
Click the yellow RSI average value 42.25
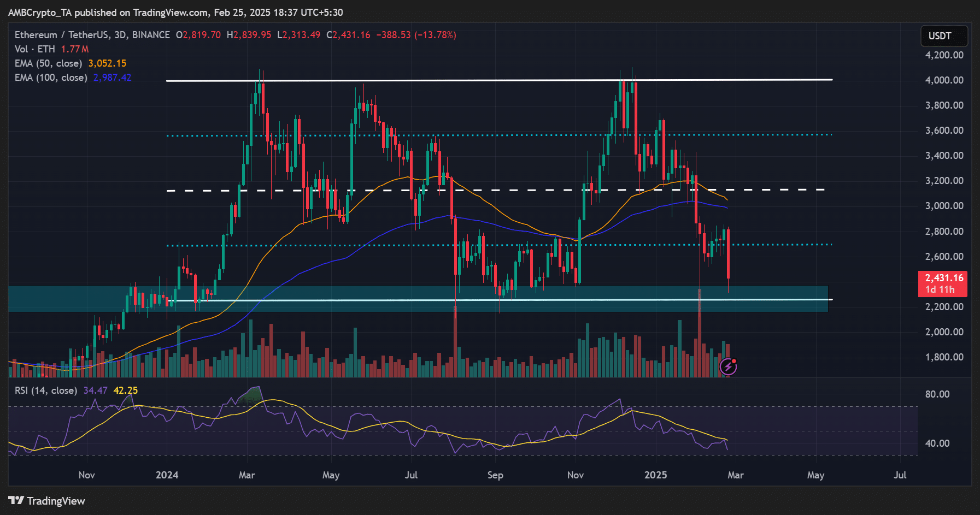[x=126, y=390]
